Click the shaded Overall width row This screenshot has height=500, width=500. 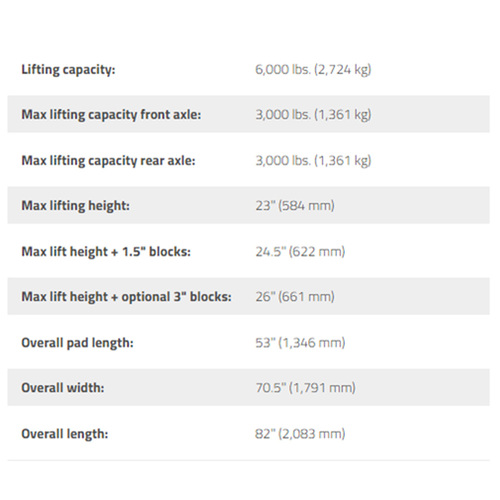click(249, 387)
